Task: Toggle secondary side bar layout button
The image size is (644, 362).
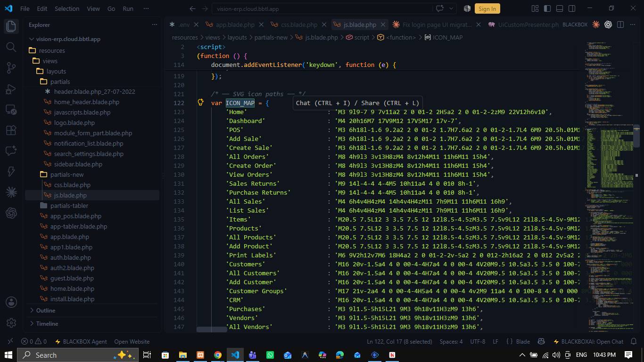Action: pos(572,8)
